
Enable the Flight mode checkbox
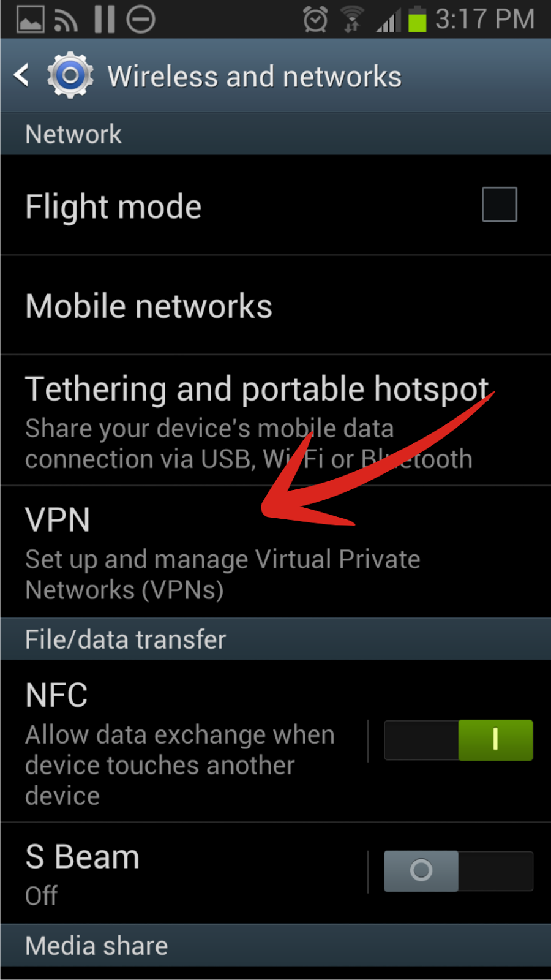click(500, 205)
